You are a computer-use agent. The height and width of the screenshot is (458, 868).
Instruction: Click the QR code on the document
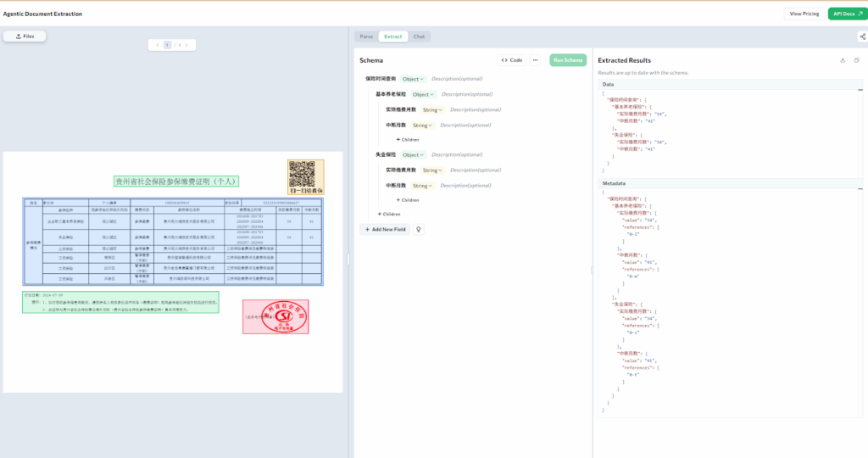[306, 176]
